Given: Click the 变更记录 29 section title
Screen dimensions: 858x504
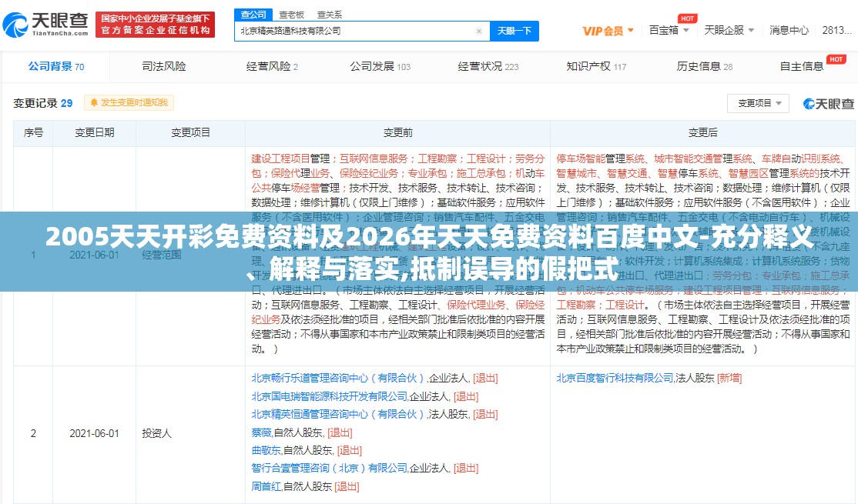Looking at the screenshot, I should 42,103.
